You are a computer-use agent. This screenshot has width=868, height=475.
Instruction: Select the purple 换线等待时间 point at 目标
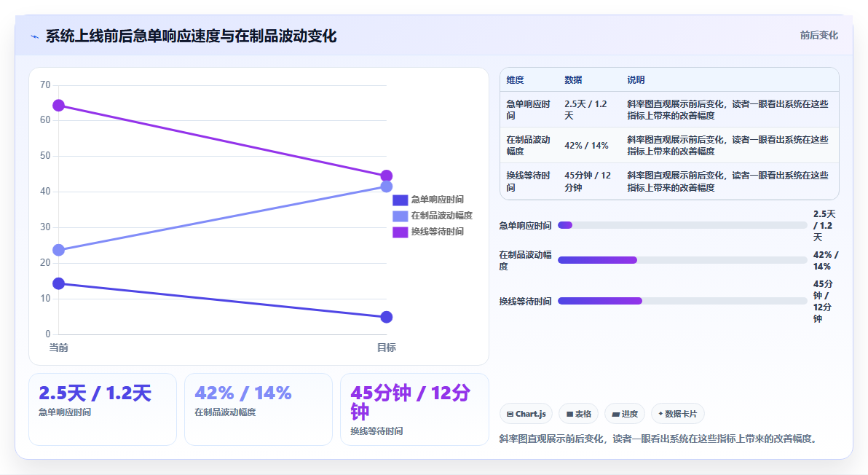[x=387, y=176]
